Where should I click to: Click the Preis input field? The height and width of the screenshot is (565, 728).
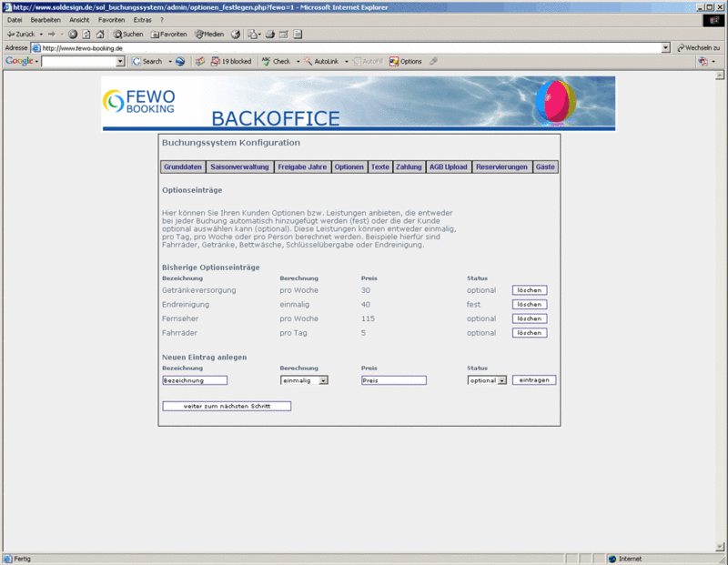point(393,380)
